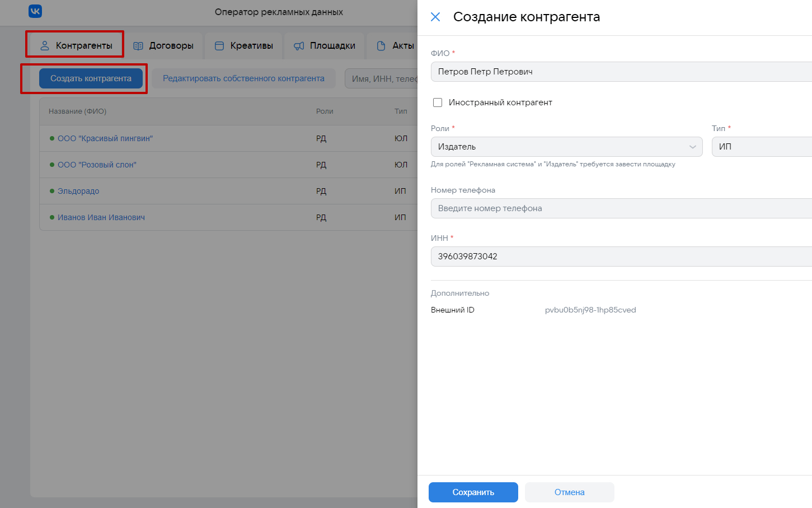Click the document icon on Акты tab
The image size is (812, 508).
tap(381, 46)
